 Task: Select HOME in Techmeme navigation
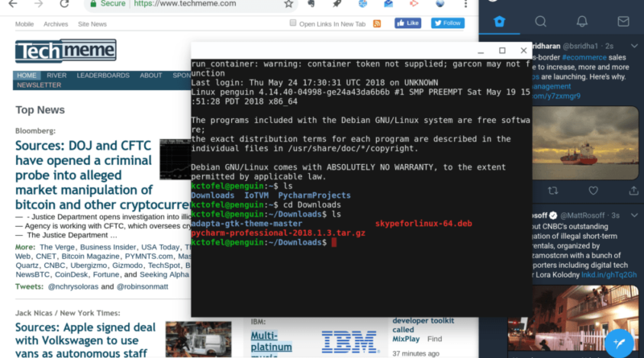pos(27,76)
